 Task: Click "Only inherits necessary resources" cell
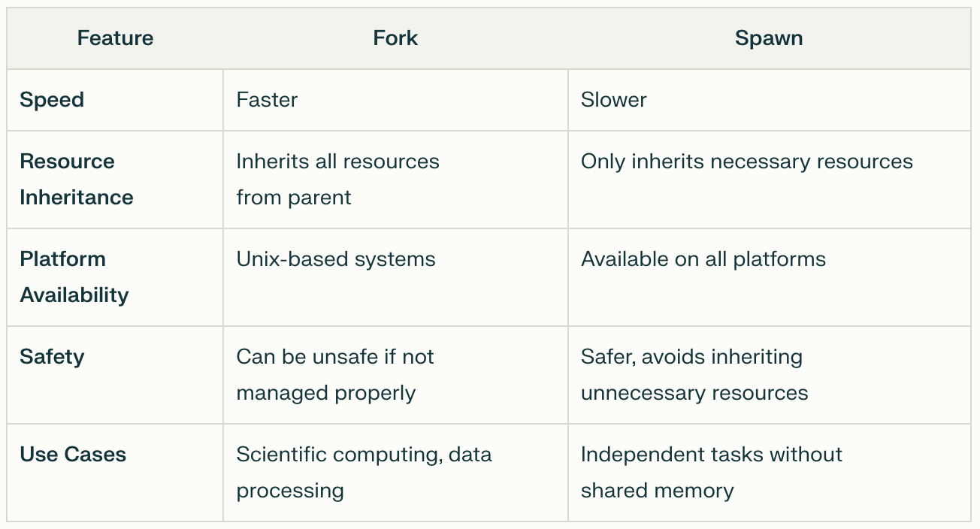(746, 162)
